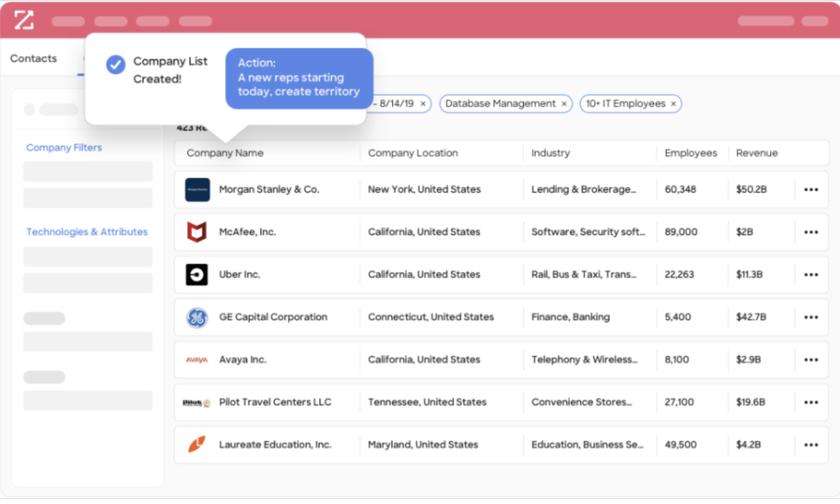Open more options for Laureate Education row
This screenshot has height=504, width=840.
(x=811, y=445)
